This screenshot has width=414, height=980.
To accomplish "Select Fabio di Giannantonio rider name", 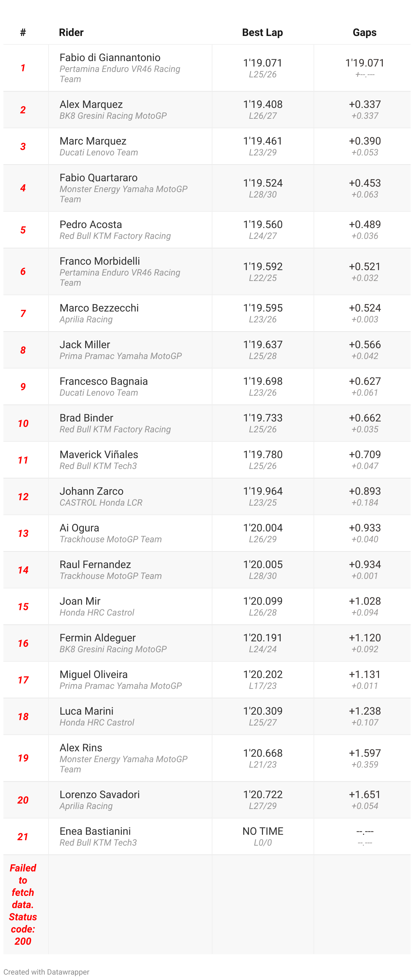I will pos(110,57).
